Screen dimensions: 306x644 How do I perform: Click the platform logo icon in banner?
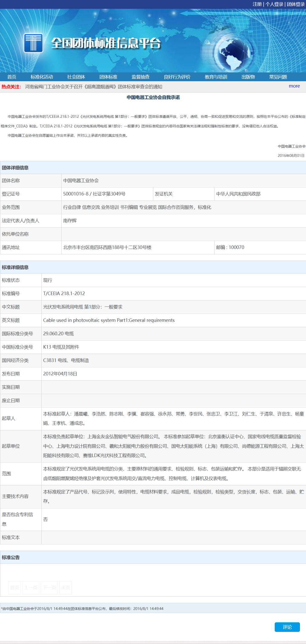(33, 43)
